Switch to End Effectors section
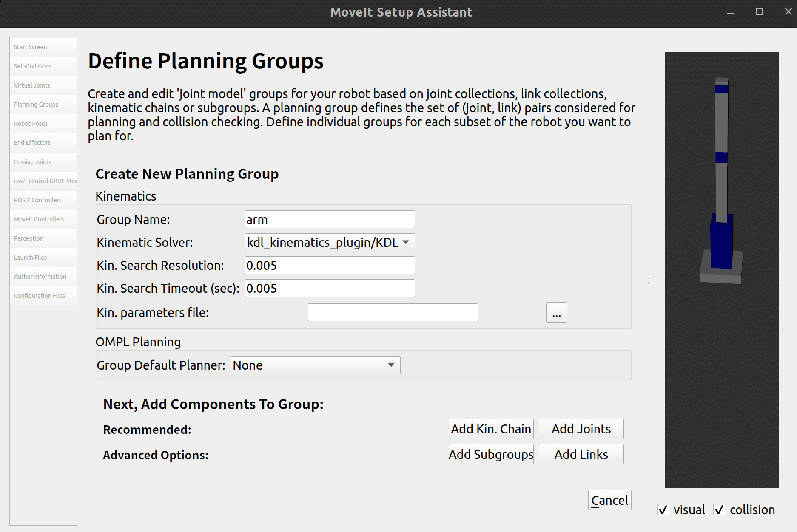The width and height of the screenshot is (797, 532). [32, 143]
